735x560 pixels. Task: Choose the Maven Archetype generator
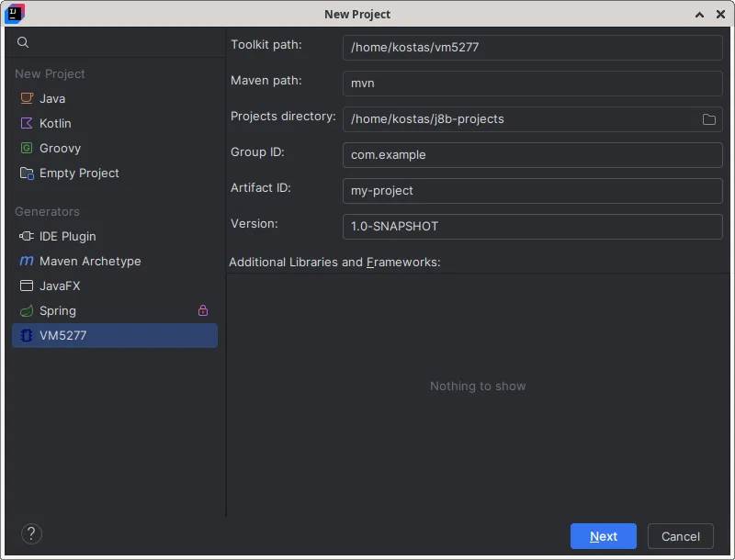(x=115, y=261)
